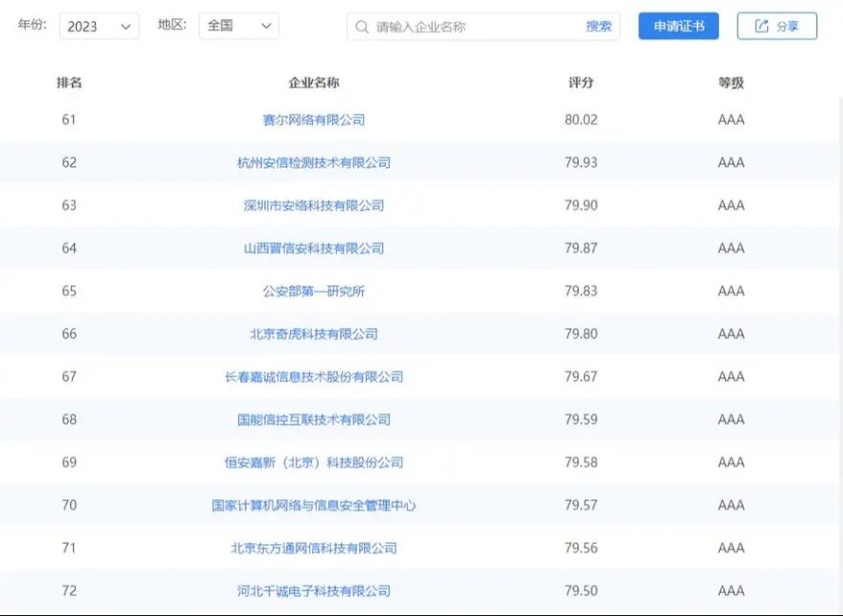
Task: Select score 79.56
Action: click(581, 548)
